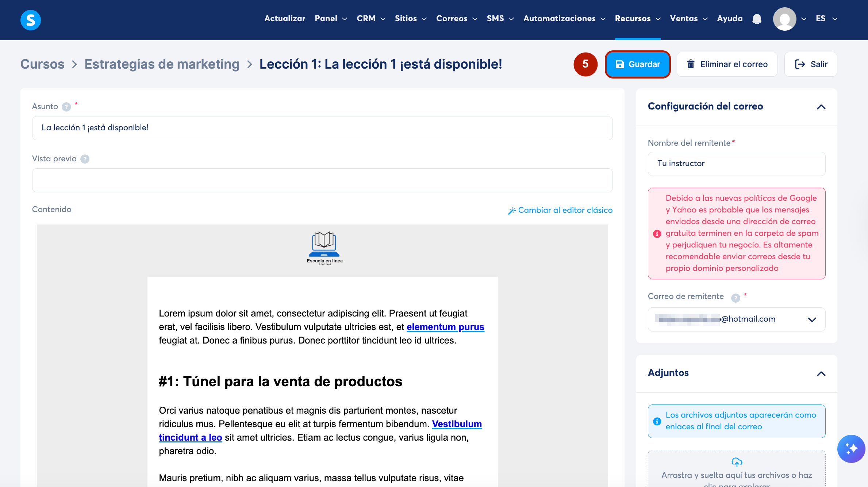This screenshot has width=868, height=487.
Task: Collapse the Adjuntos section
Action: [821, 373]
